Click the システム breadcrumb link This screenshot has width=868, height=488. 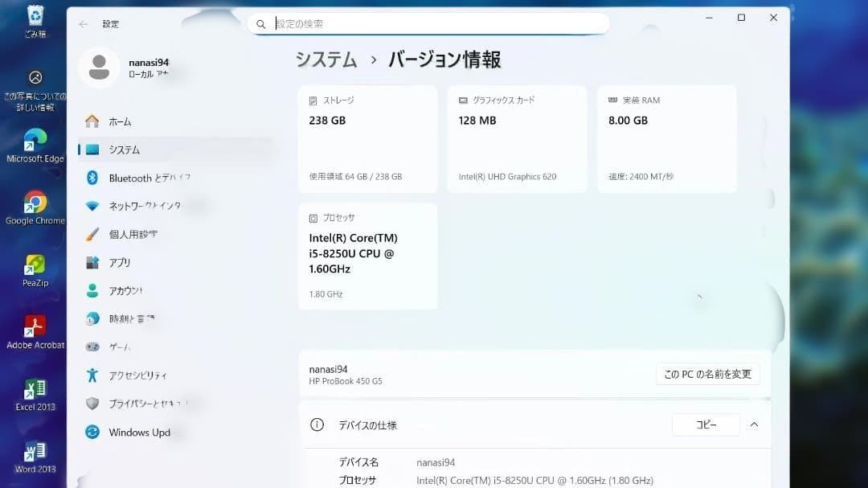pos(326,59)
